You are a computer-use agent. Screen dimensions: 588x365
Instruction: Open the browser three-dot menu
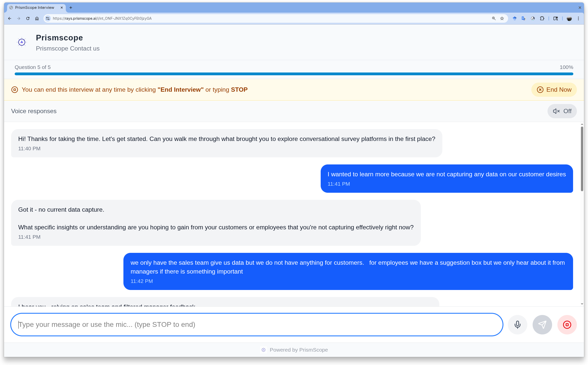tap(578, 18)
